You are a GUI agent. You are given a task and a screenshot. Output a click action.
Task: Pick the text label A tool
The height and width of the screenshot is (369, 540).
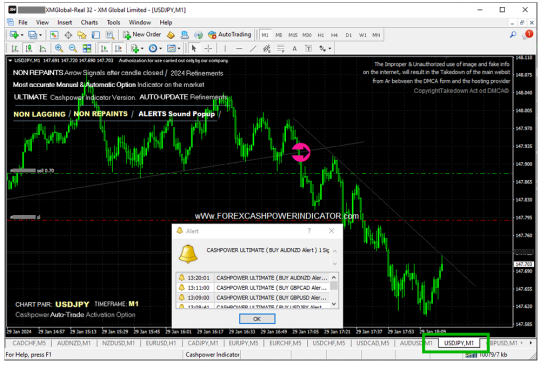pyautogui.click(x=294, y=49)
